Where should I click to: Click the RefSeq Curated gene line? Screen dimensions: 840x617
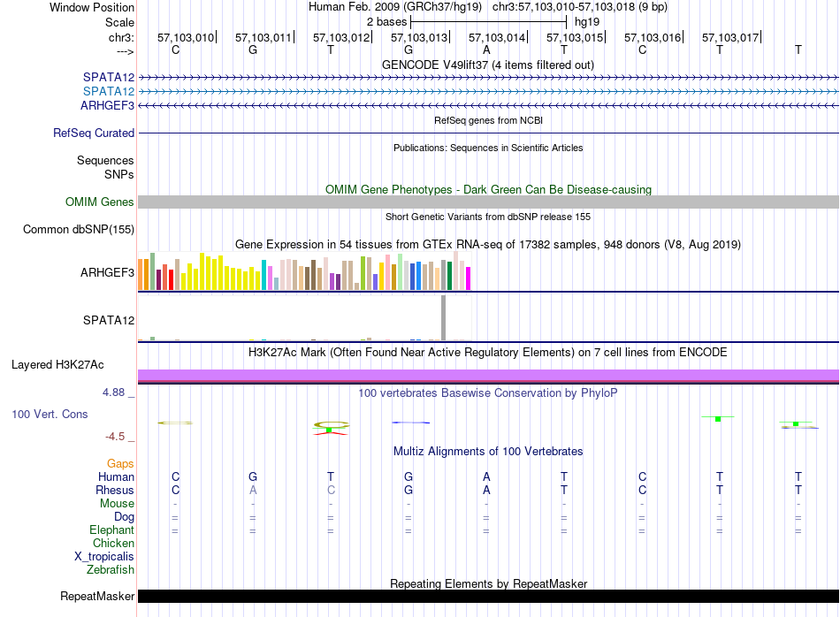pos(488,133)
